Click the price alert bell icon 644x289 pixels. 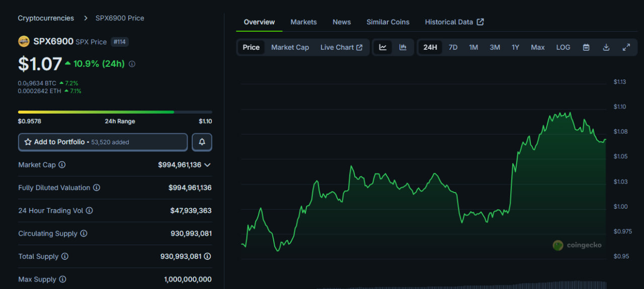pyautogui.click(x=202, y=142)
